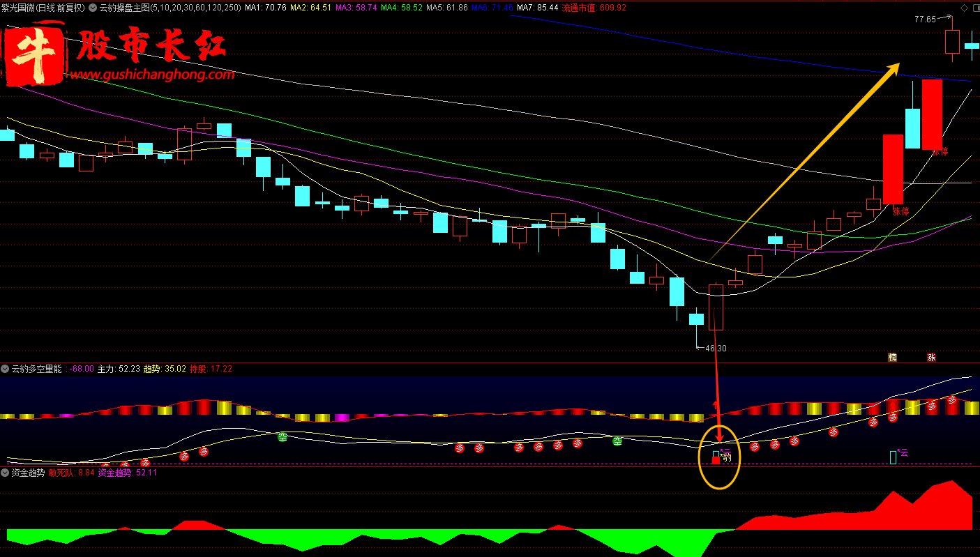Click the yellow 豹 signal marker

coord(727,459)
